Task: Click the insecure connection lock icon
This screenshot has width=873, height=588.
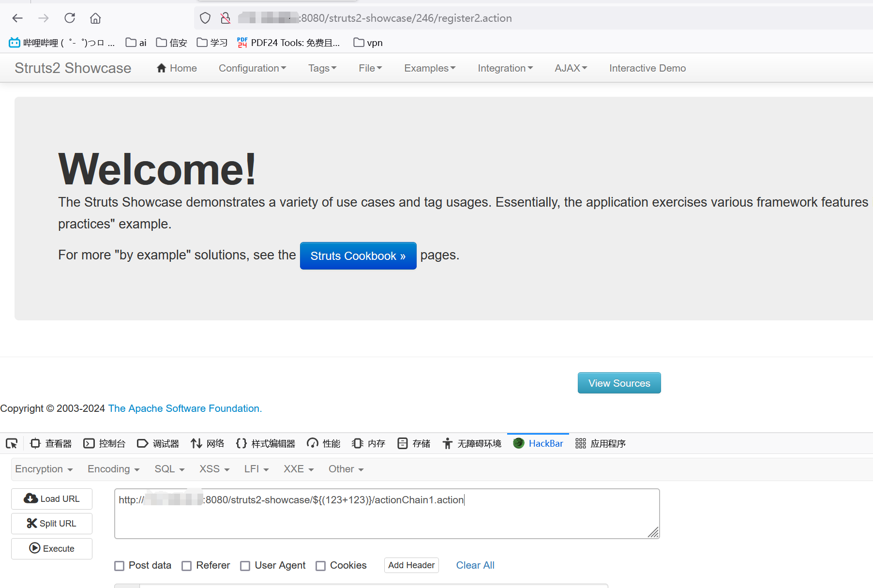Action: pos(226,18)
